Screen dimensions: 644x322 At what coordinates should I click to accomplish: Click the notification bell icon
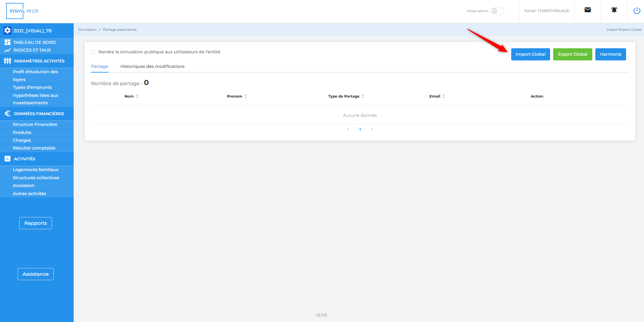tap(614, 10)
